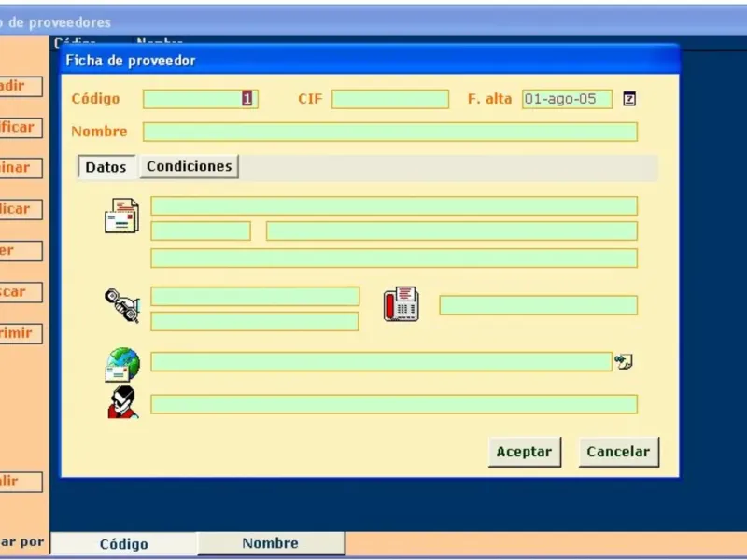
Task: Click the Duplicar button in the sidebar
Action: [x=21, y=209]
